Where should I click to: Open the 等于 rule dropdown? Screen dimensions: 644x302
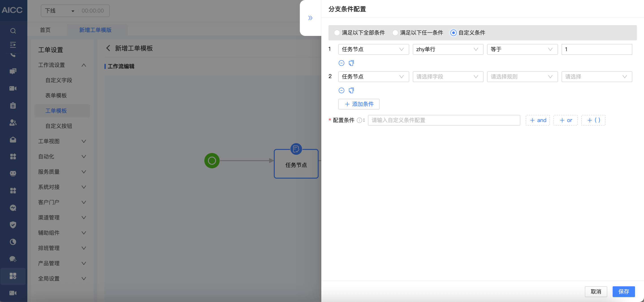tap(522, 49)
